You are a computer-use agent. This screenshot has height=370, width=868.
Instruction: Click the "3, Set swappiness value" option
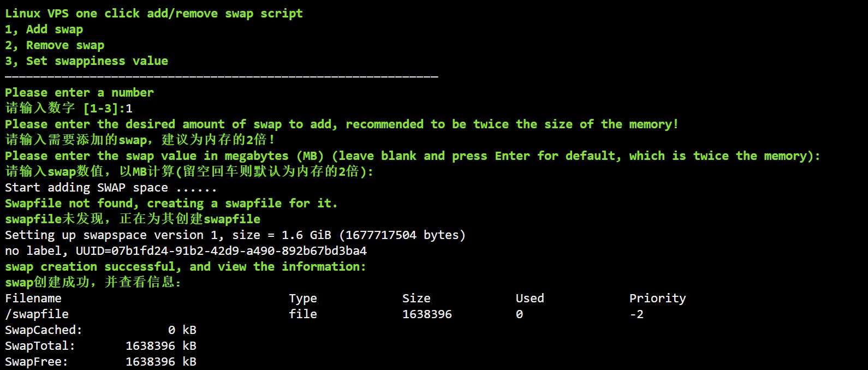pos(86,61)
